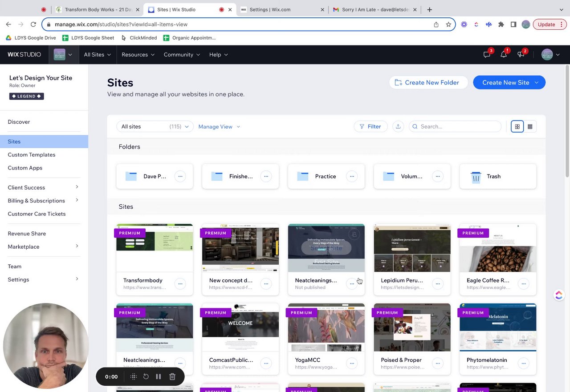Reload the browser page
570x392 pixels.
coord(33,24)
